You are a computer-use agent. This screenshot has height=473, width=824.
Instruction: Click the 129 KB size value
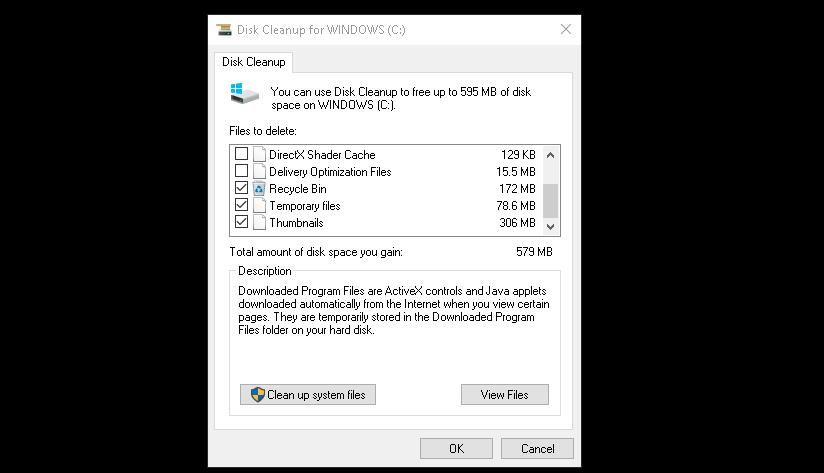pyautogui.click(x=518, y=155)
